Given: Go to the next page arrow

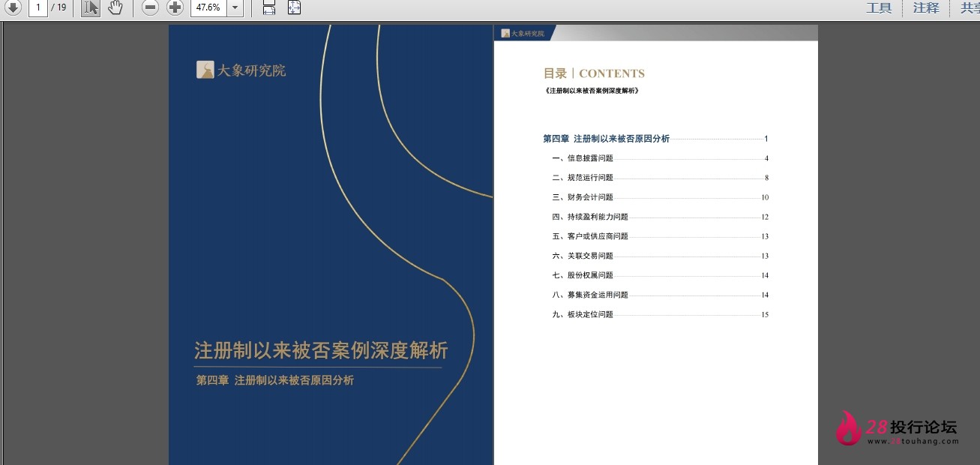Looking at the screenshot, I should click(x=13, y=7).
